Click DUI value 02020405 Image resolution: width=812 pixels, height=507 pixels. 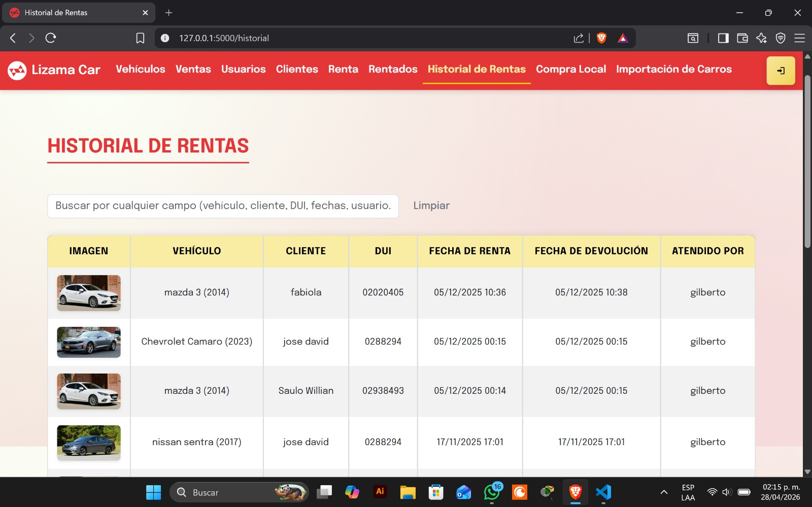coord(383,292)
